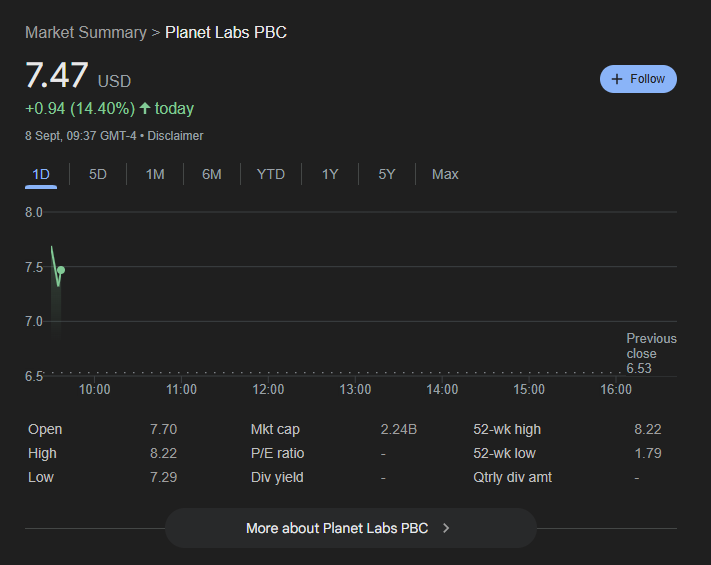Click the 52-wk high label
The height and width of the screenshot is (565, 711).
point(507,429)
